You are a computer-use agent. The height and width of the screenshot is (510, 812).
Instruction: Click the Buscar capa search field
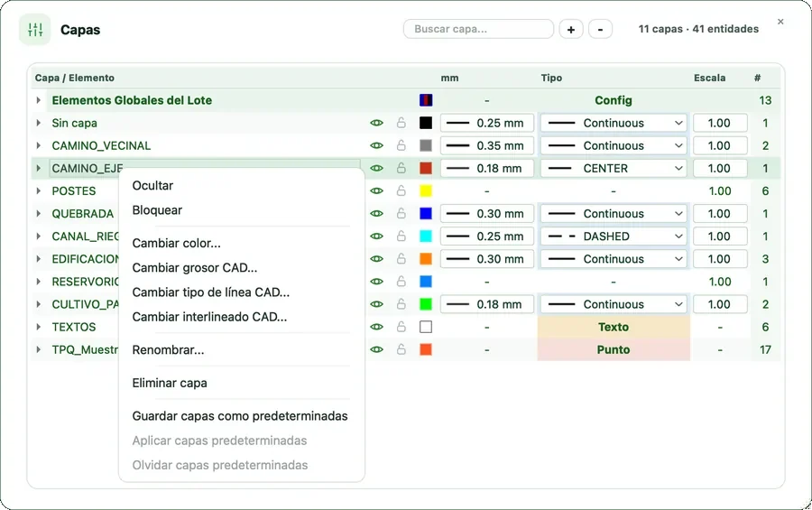point(478,29)
